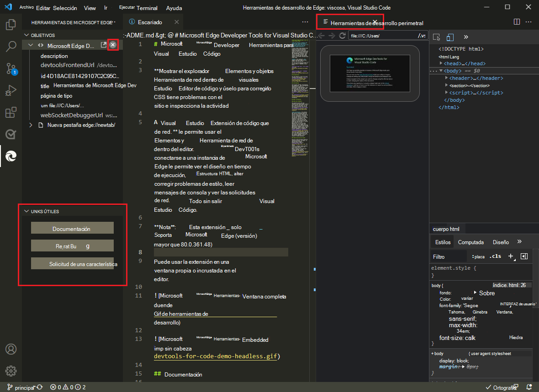Toggle :placa element state
This screenshot has width=539, height=392.
[478, 256]
